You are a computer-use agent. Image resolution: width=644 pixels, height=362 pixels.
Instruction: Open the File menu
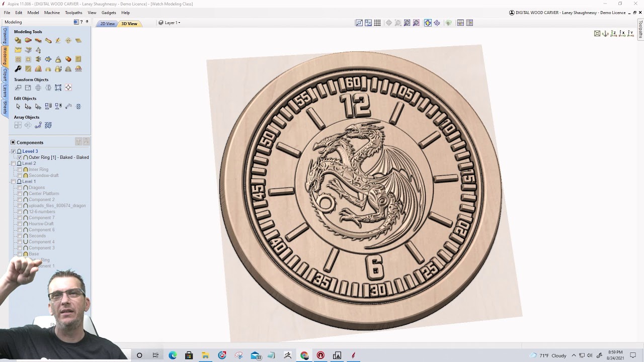pyautogui.click(x=7, y=13)
